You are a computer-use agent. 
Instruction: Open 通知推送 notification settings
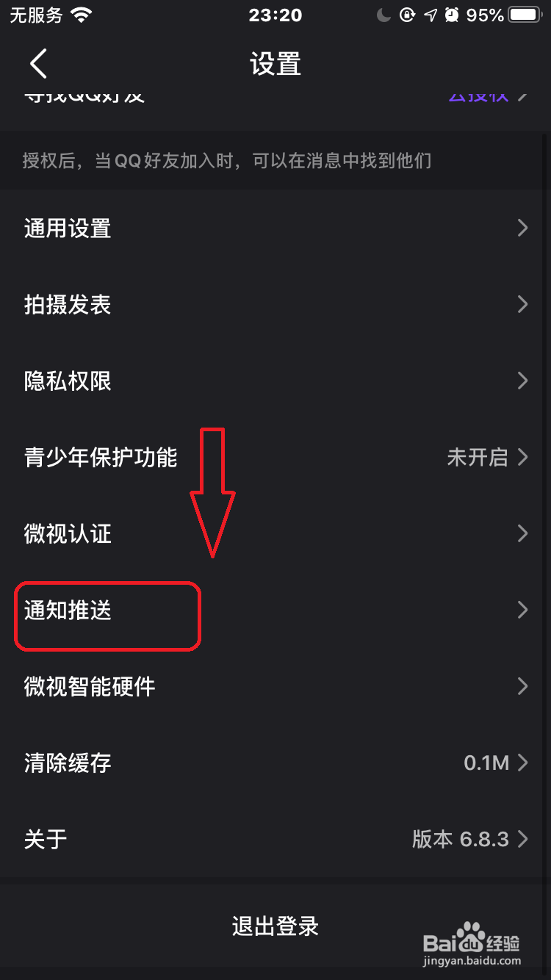pos(275,610)
